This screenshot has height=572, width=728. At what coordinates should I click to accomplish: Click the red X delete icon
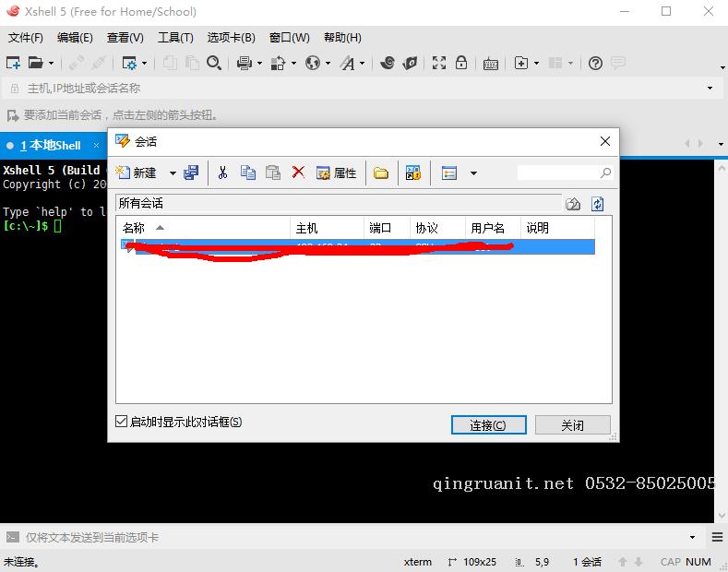click(x=298, y=173)
